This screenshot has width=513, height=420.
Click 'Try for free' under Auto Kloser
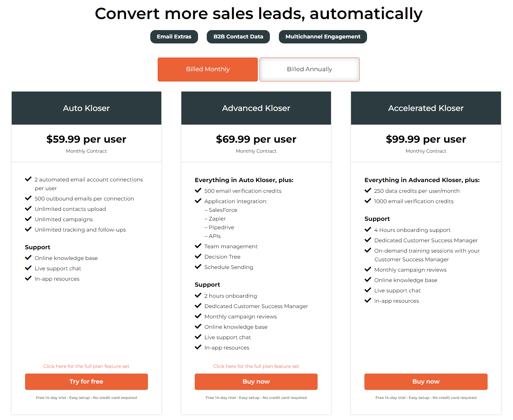86,382
